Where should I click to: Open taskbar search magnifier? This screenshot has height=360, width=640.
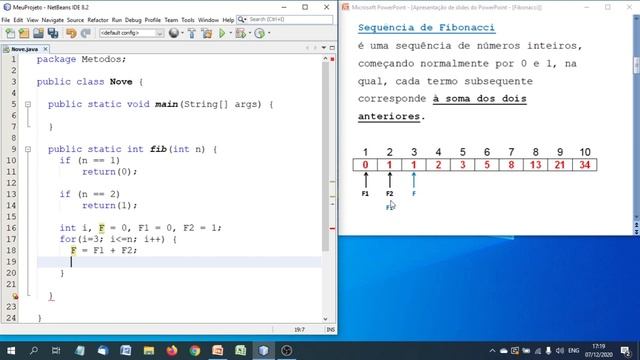[x=34, y=351]
